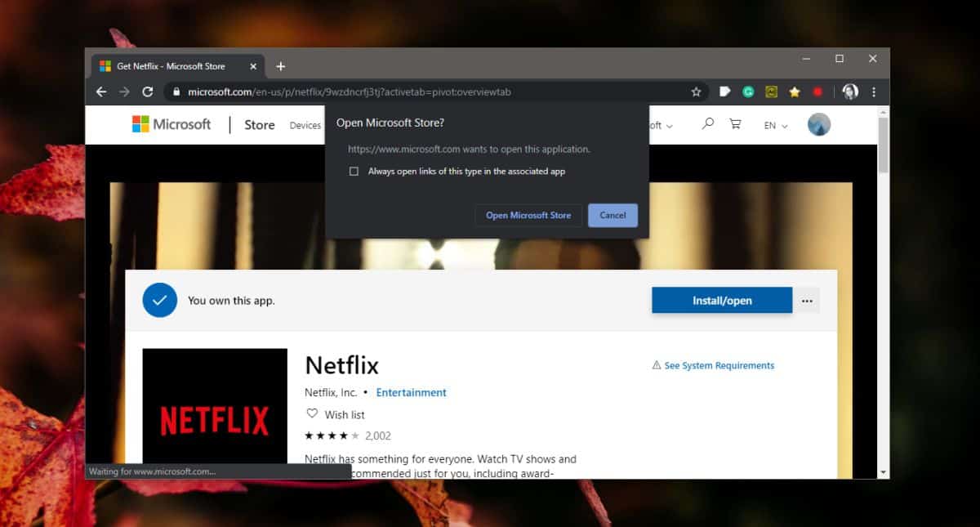Click the Netflix app logo image

pyautogui.click(x=215, y=406)
